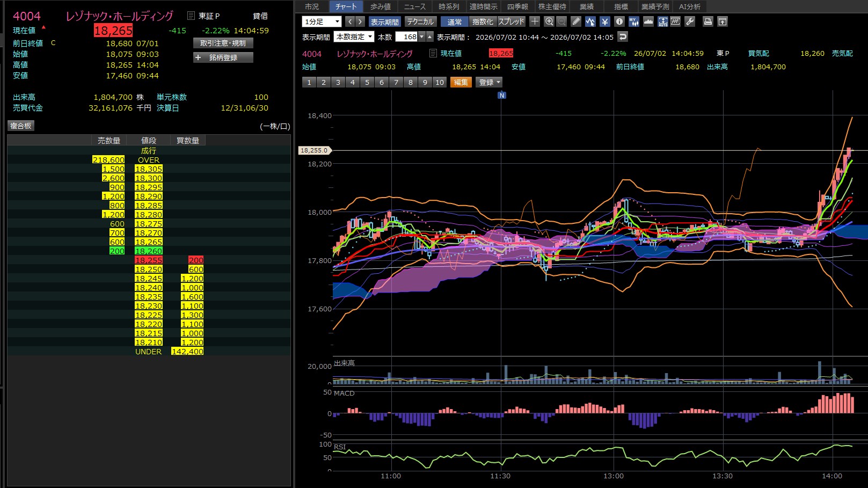868x488 pixels.
Task: Click the reset display period arrow
Action: (623, 37)
